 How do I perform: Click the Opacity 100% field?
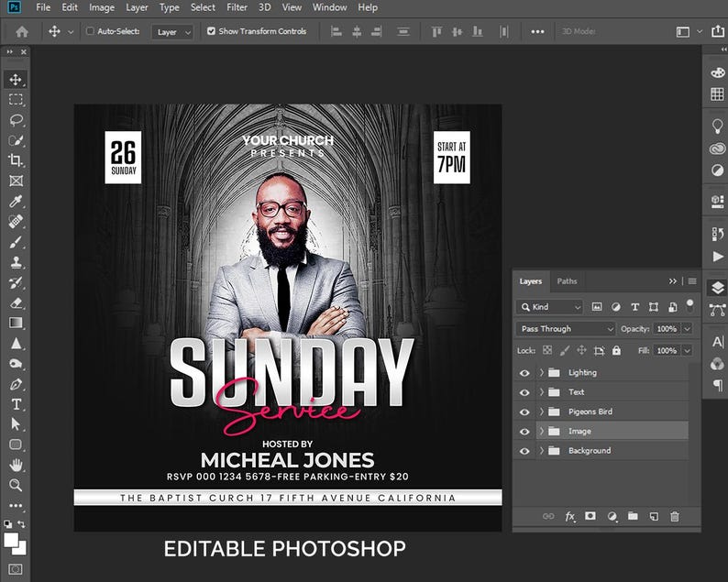667,329
